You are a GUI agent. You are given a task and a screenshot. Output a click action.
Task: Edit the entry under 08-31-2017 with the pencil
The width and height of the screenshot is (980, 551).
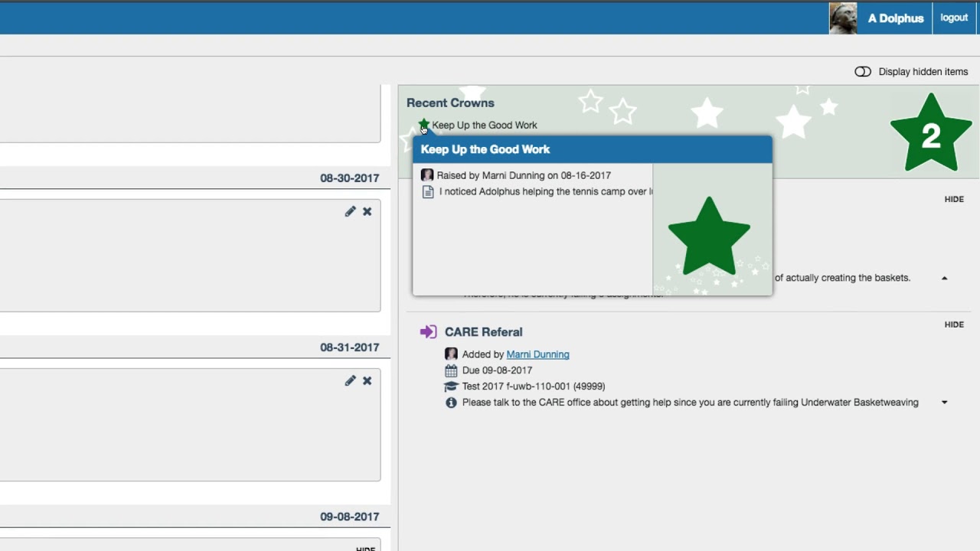[350, 380]
